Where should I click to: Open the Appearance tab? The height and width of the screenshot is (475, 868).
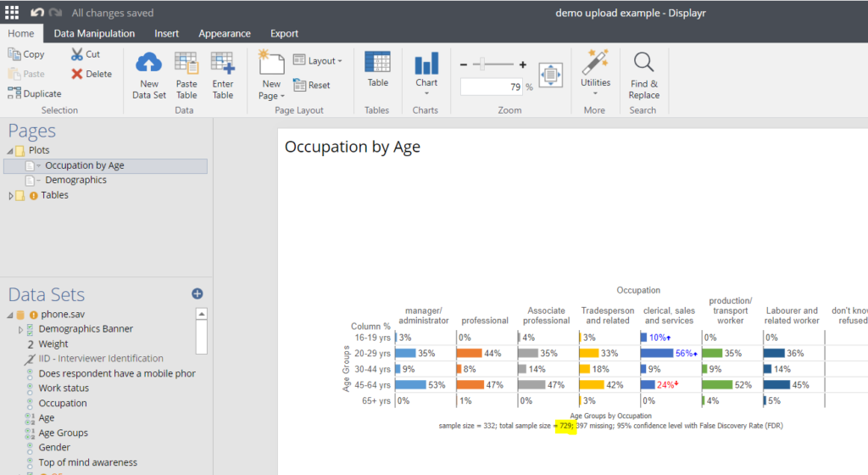tap(225, 34)
